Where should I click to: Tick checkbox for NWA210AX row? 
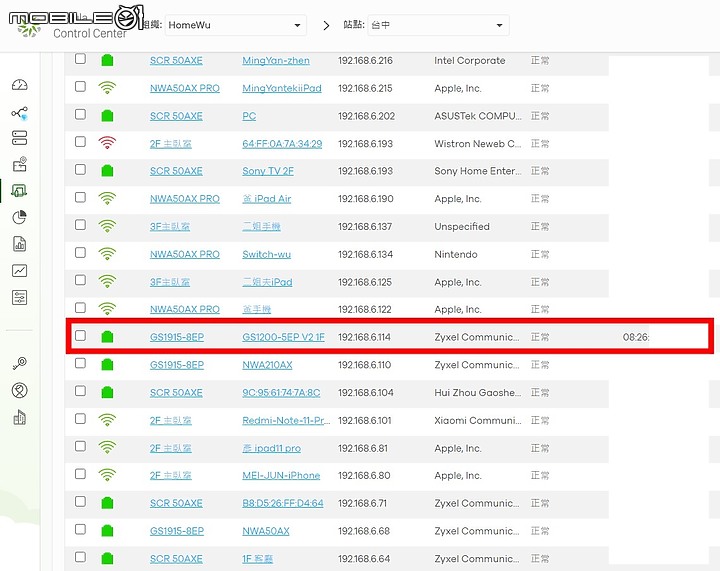pyautogui.click(x=80, y=364)
